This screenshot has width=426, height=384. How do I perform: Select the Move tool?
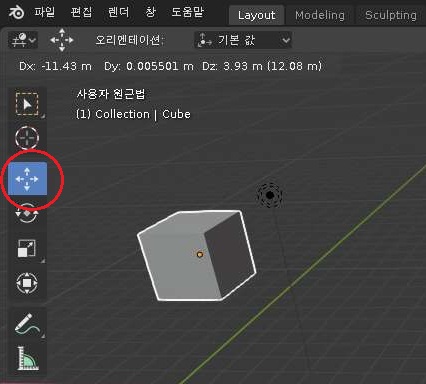(27, 179)
